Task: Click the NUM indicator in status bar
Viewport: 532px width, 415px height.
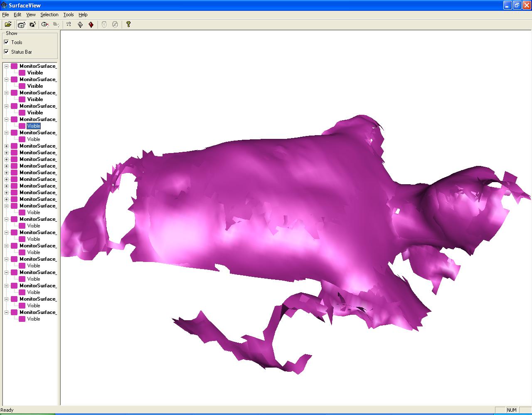Action: coord(512,410)
